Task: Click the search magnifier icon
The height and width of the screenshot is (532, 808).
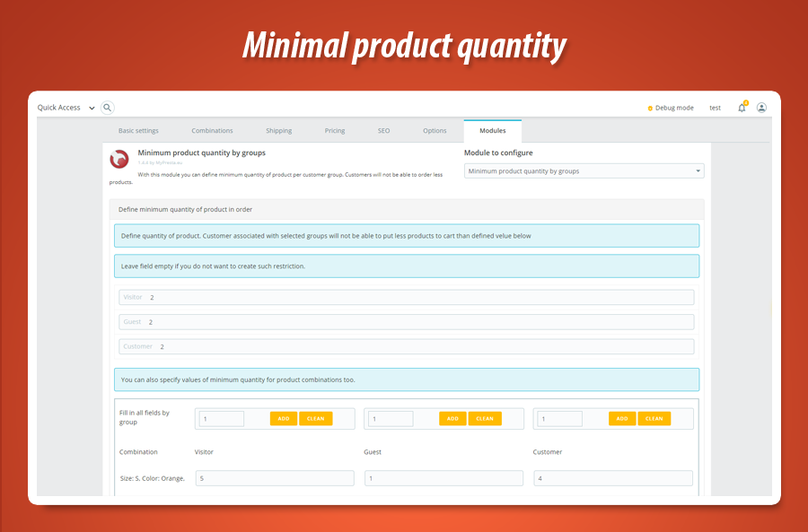Action: [x=108, y=108]
